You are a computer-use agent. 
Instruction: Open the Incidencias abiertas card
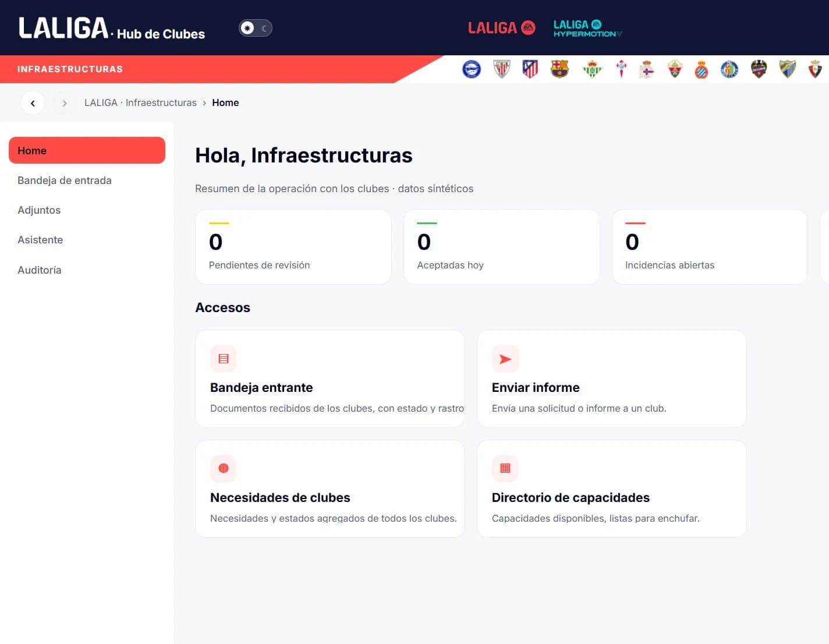(x=710, y=247)
